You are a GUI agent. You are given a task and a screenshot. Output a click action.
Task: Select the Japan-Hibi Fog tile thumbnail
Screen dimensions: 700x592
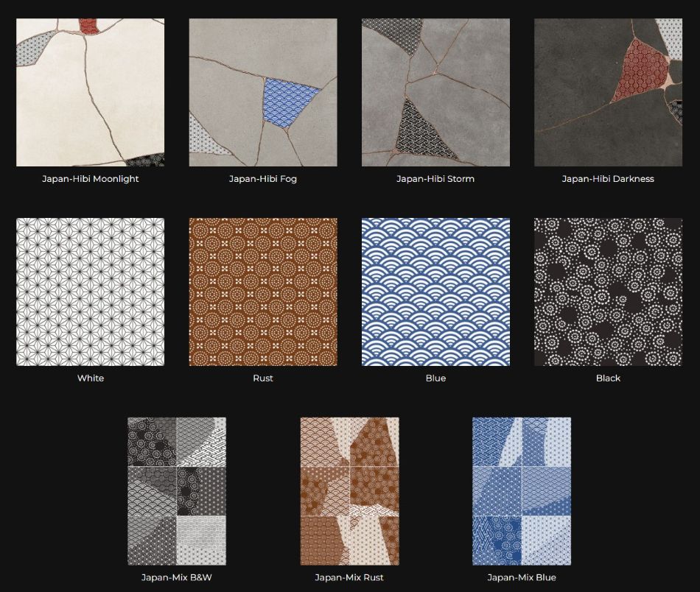click(x=263, y=93)
